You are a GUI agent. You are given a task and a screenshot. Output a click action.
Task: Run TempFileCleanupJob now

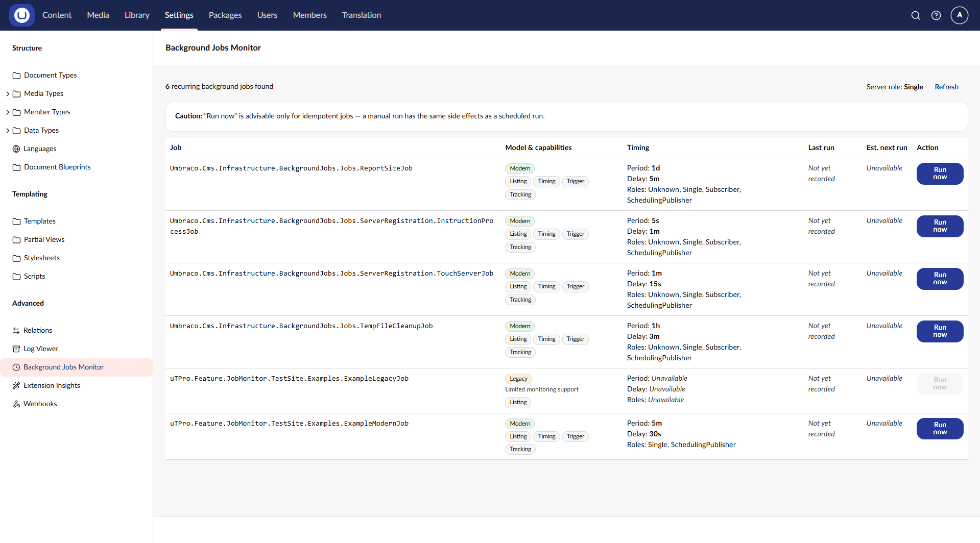click(x=940, y=331)
